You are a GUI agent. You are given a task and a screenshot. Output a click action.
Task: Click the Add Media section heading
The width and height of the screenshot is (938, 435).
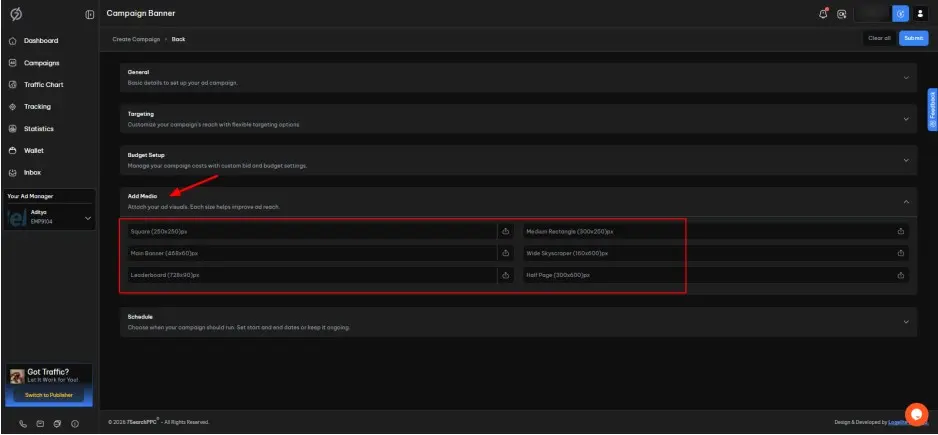click(142, 196)
